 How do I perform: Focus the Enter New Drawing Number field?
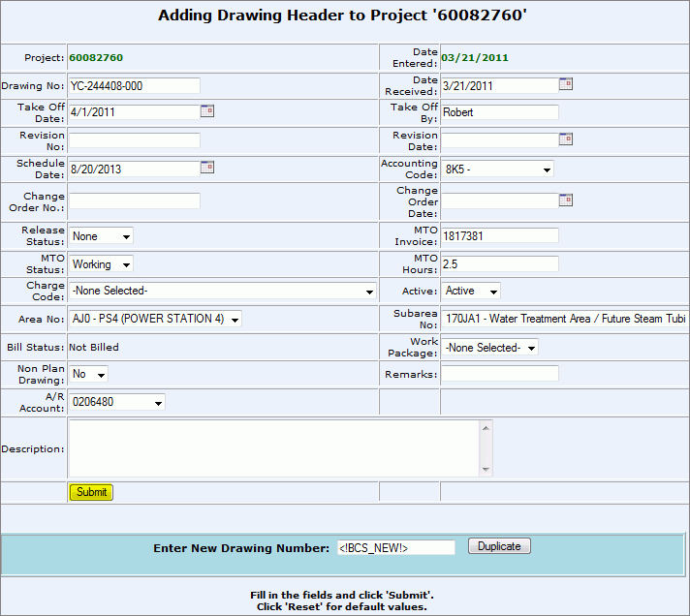[395, 547]
